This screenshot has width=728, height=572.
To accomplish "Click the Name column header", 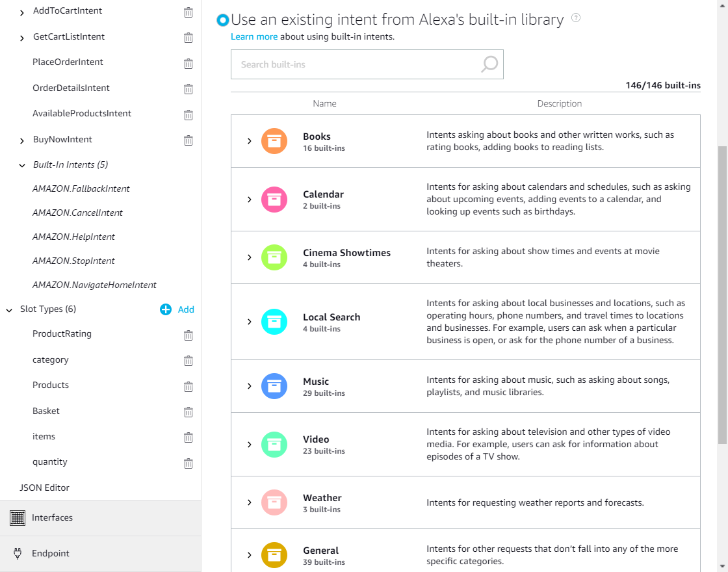I will 324,103.
